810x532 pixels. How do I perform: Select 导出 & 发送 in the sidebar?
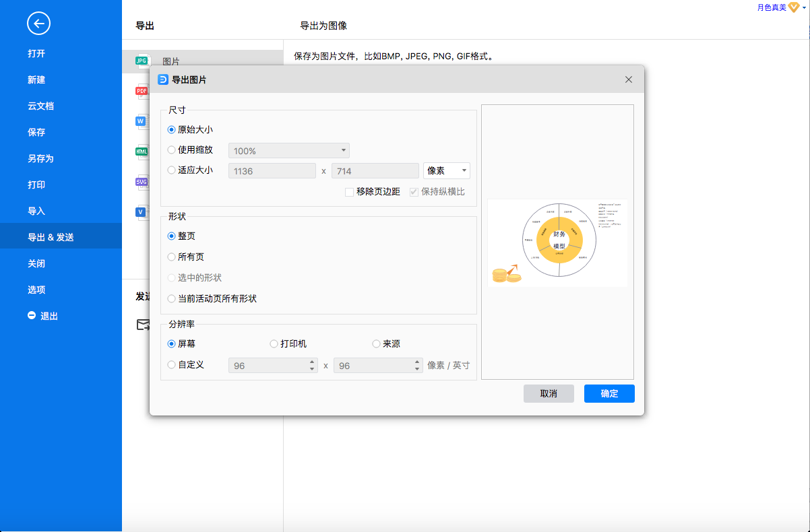[x=61, y=237]
